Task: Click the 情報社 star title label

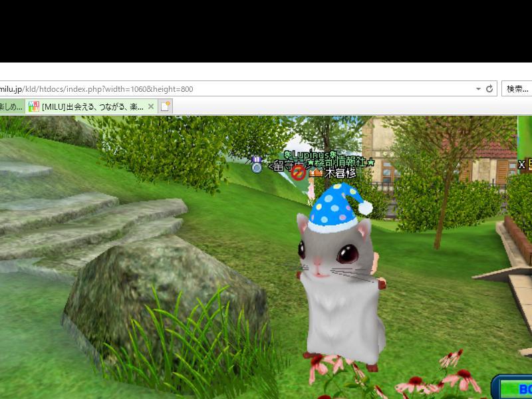Action: 346,163
